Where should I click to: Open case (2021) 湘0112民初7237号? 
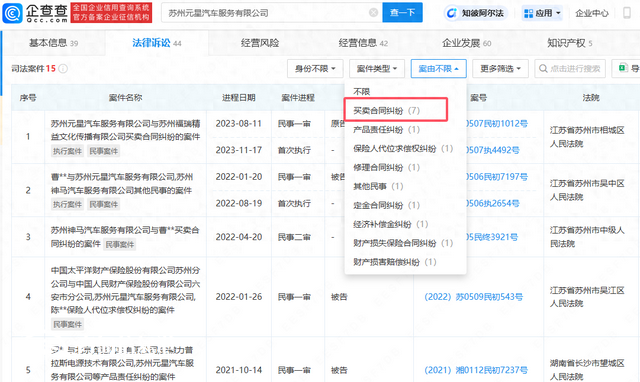(x=476, y=370)
